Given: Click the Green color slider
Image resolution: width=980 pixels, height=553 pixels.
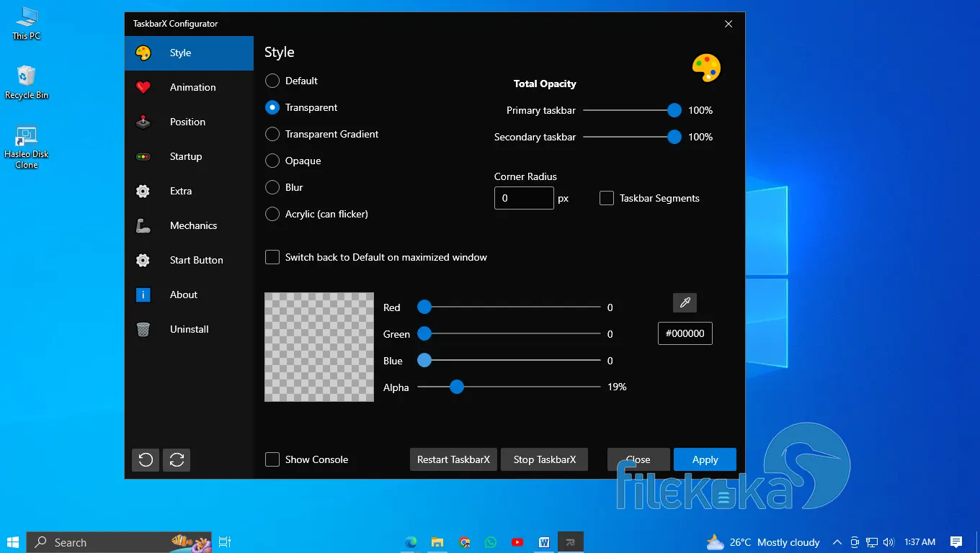Looking at the screenshot, I should 509,334.
